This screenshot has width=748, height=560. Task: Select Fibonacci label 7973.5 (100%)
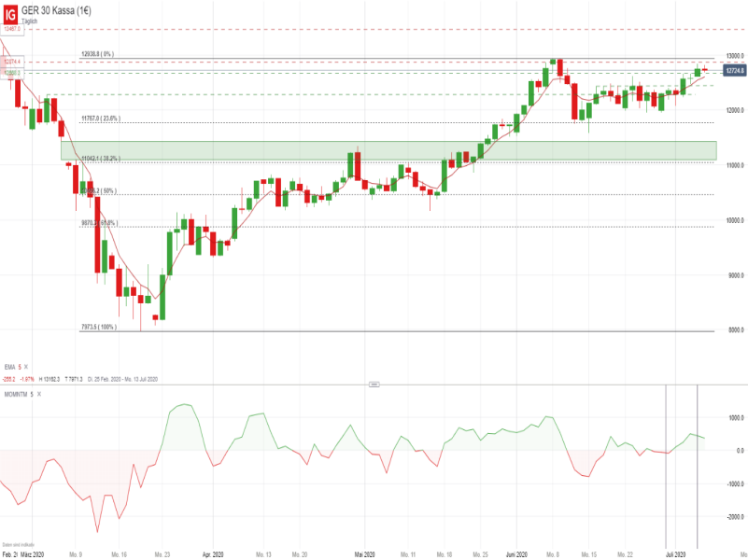(x=99, y=327)
